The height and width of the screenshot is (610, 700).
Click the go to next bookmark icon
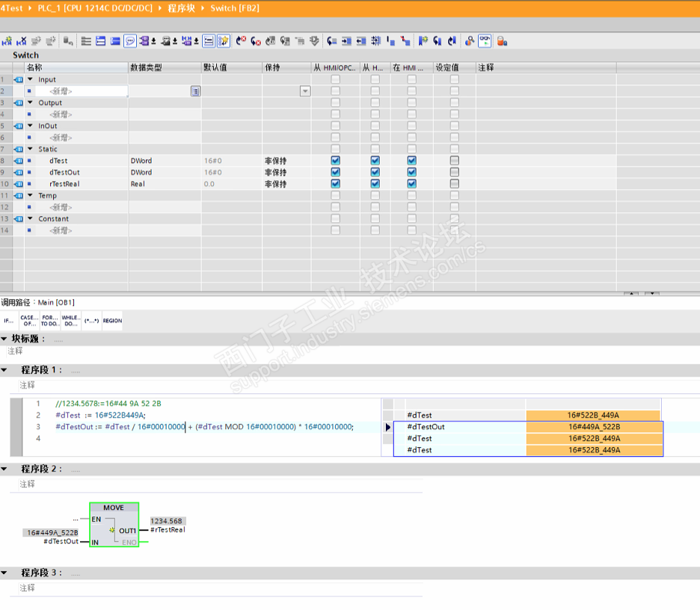point(437,42)
